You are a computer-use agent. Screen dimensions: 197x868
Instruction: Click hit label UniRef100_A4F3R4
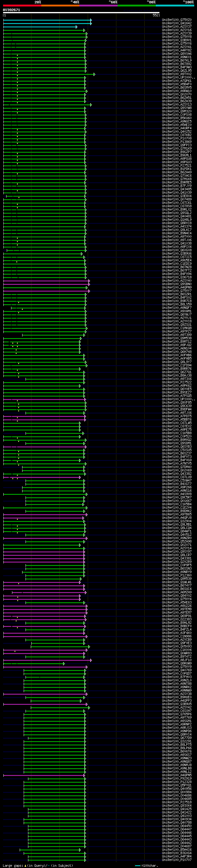[177, 857]
